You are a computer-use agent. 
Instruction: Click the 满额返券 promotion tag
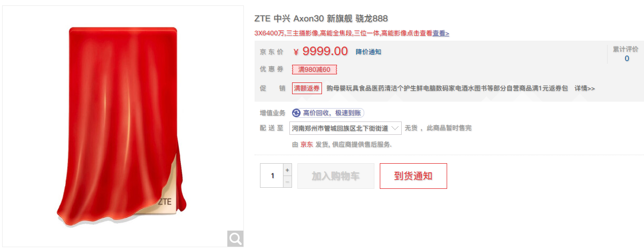pyautogui.click(x=307, y=88)
